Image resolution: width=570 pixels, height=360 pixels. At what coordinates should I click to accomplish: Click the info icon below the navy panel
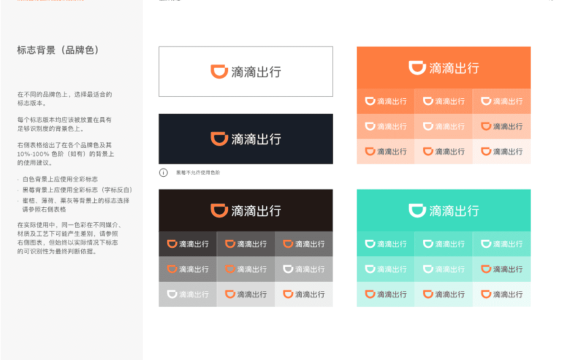163,172
